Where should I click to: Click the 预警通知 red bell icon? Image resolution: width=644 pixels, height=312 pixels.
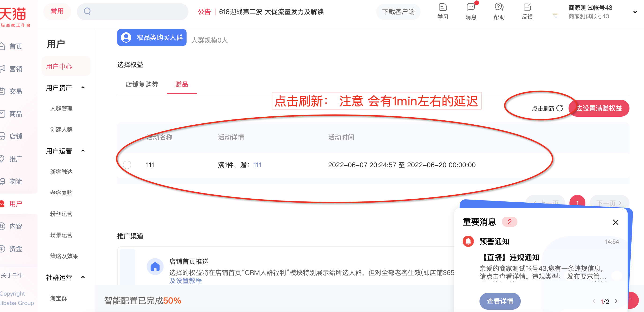468,241
